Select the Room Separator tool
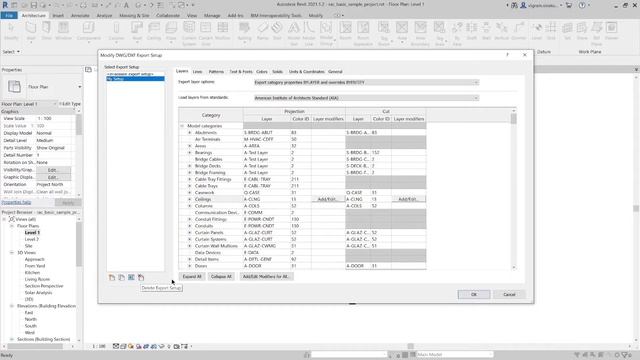The height and width of the screenshot is (360, 640). [363, 33]
